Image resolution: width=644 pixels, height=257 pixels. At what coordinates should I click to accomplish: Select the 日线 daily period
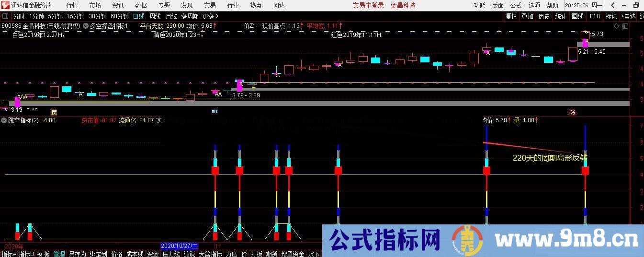pyautogui.click(x=139, y=16)
